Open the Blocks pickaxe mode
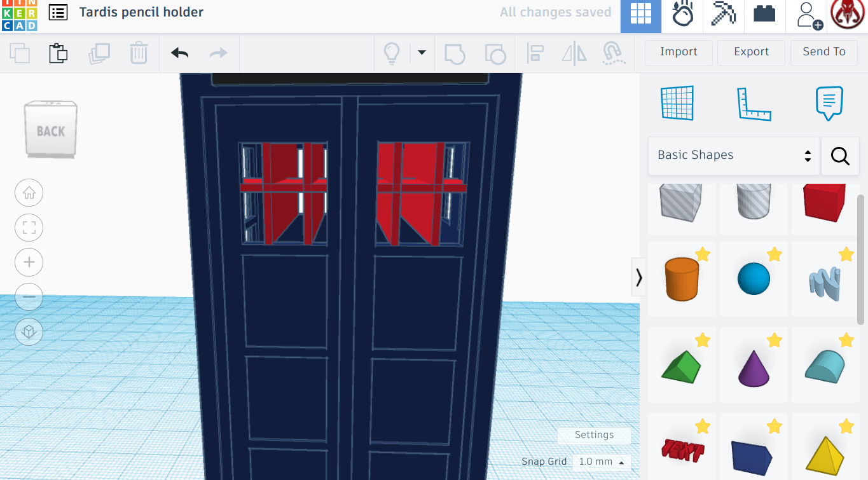868x480 pixels. pyautogui.click(x=723, y=14)
